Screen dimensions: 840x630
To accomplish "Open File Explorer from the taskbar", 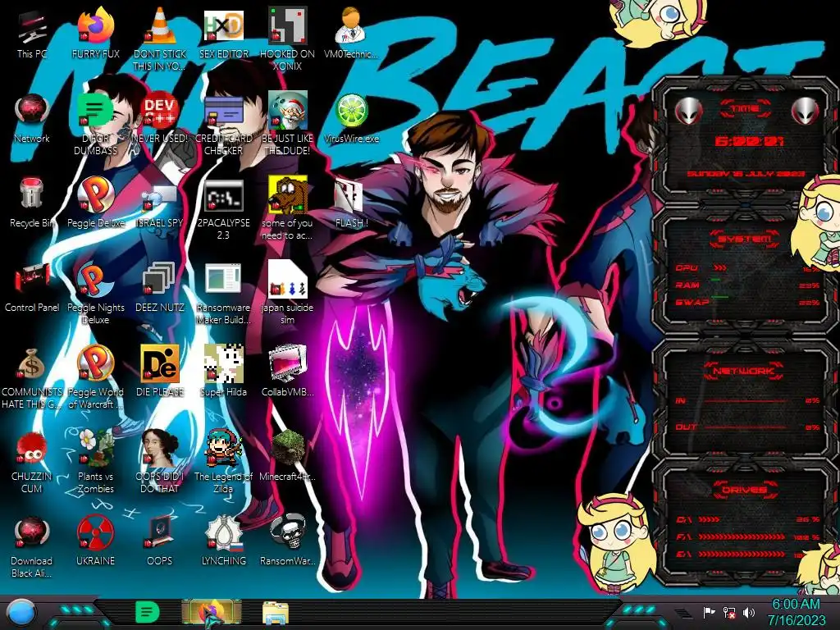I will click(276, 614).
